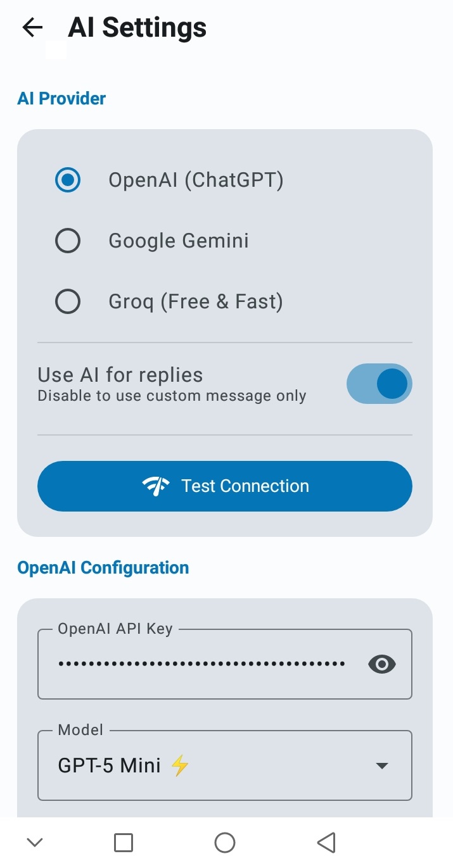Tap the WiFi icon inside Test Connection

point(156,486)
